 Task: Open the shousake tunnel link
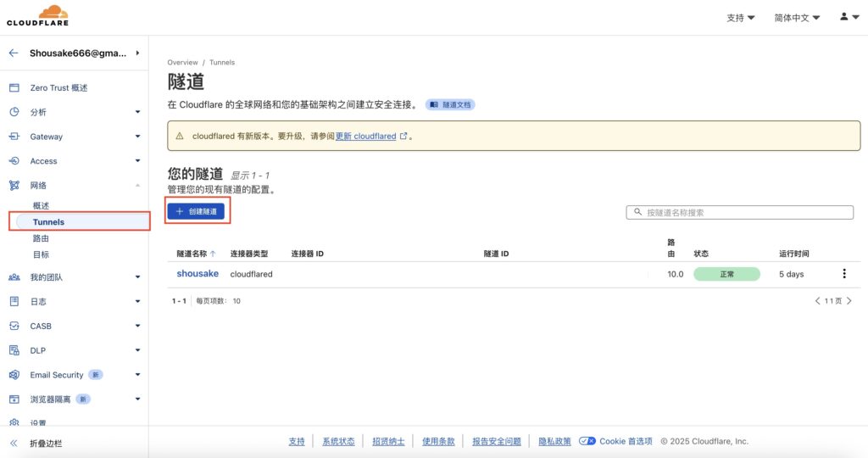[198, 274]
